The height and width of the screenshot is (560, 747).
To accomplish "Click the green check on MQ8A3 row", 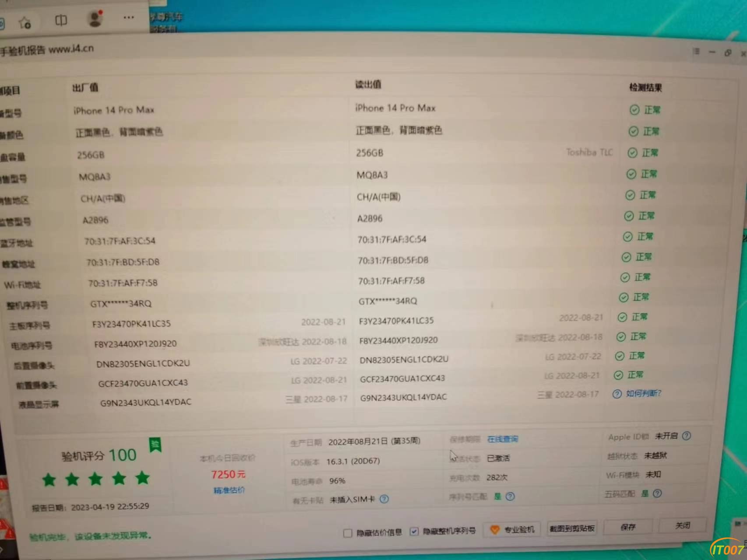I will 631,174.
